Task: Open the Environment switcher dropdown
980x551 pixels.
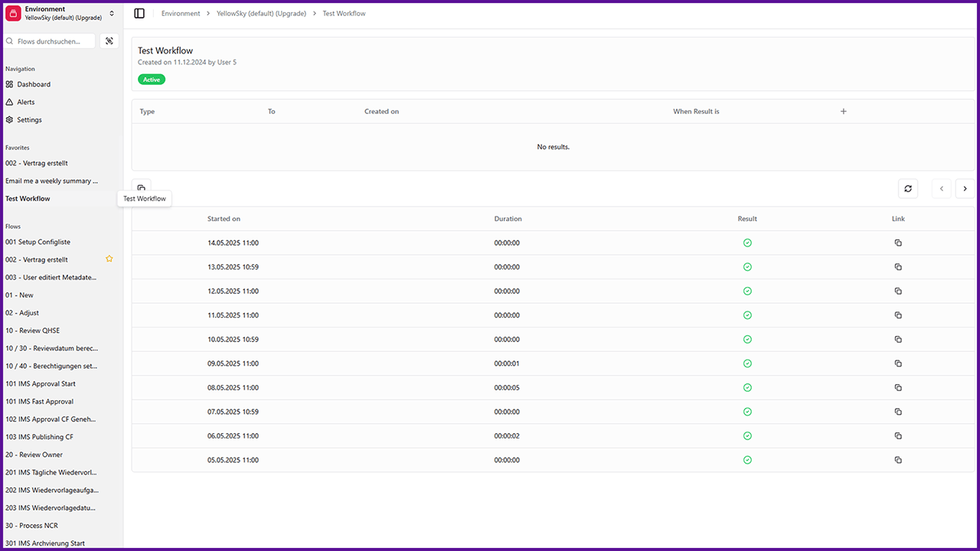Action: click(61, 13)
